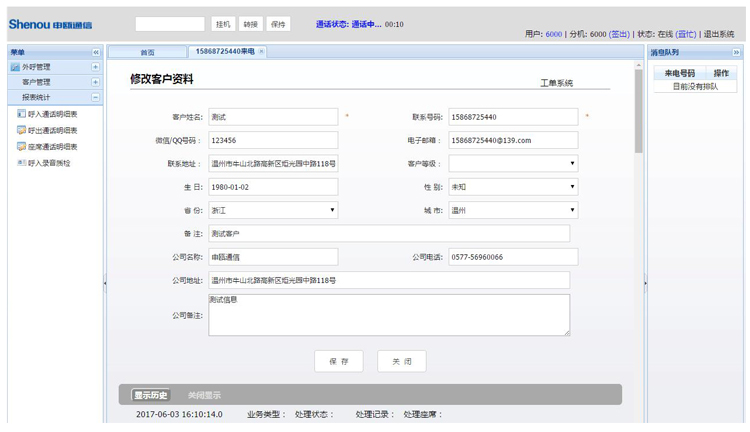Select the 15868725440来电 tab
Image resolution: width=750 pixels, height=432 pixels.
point(225,51)
